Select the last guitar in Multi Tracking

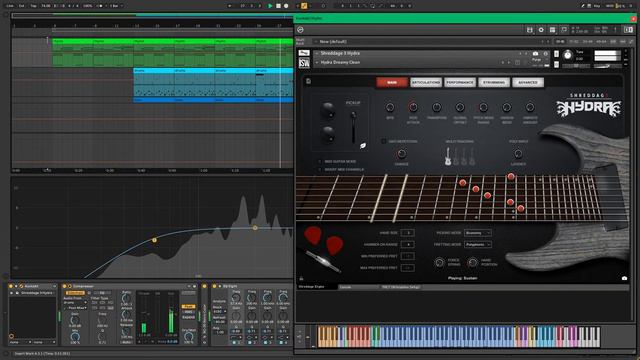pos(472,157)
